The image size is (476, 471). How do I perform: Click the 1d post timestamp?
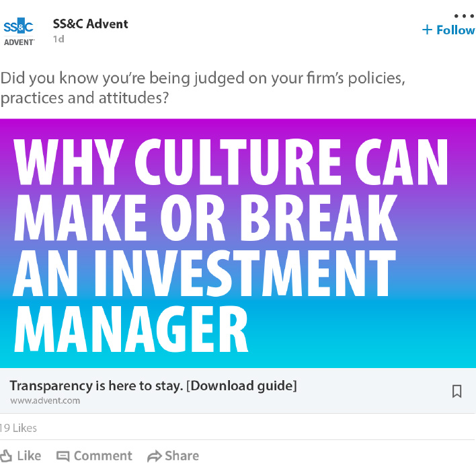point(58,39)
